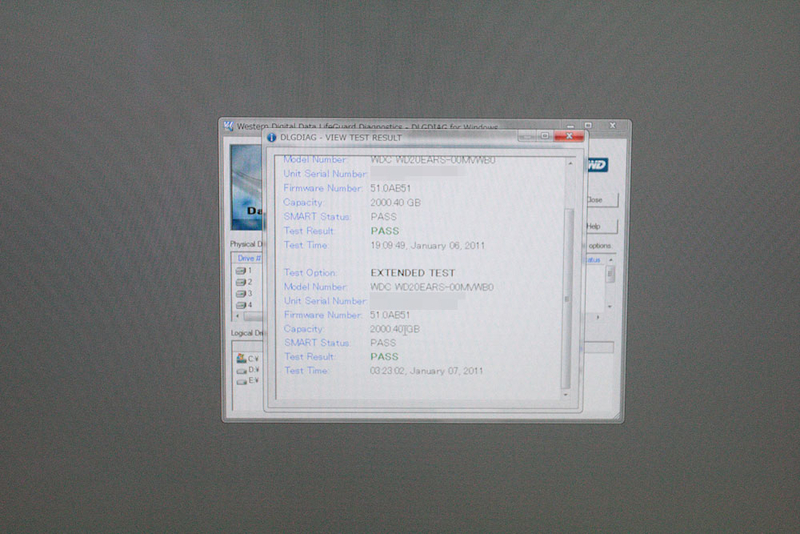The height and width of the screenshot is (534, 800).
Task: Minimize the main DLGDIAG for Windows window
Action: [x=571, y=125]
